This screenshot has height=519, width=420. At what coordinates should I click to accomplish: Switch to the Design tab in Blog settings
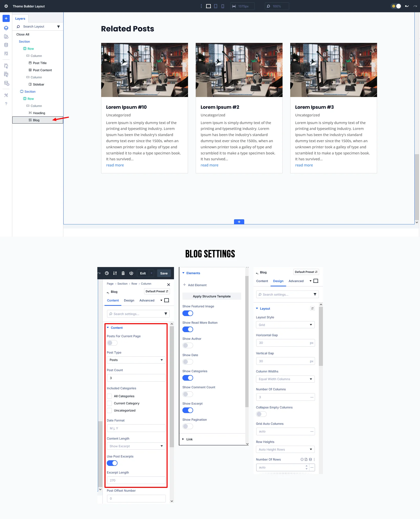click(x=129, y=300)
